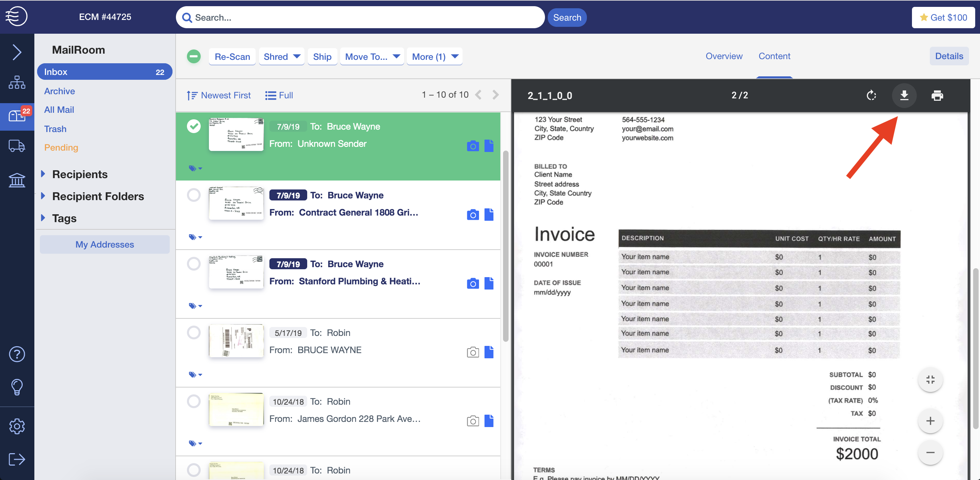Click the document viewer vertical scrollbar

(x=976, y=349)
